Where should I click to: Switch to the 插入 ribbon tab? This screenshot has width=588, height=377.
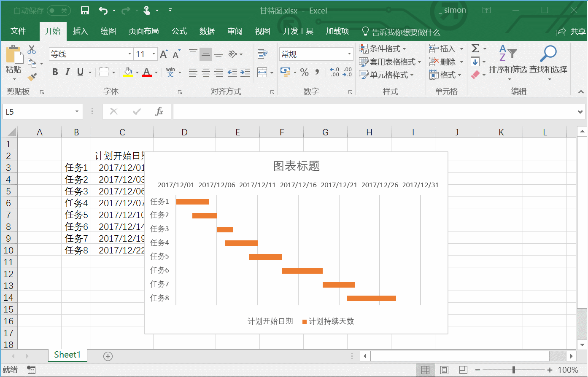pyautogui.click(x=80, y=31)
